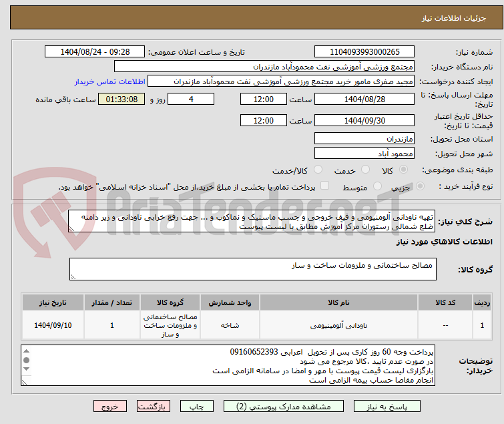Click the scroll thumb in buyer notes
This screenshot has width=504, height=424.
coord(27,360)
